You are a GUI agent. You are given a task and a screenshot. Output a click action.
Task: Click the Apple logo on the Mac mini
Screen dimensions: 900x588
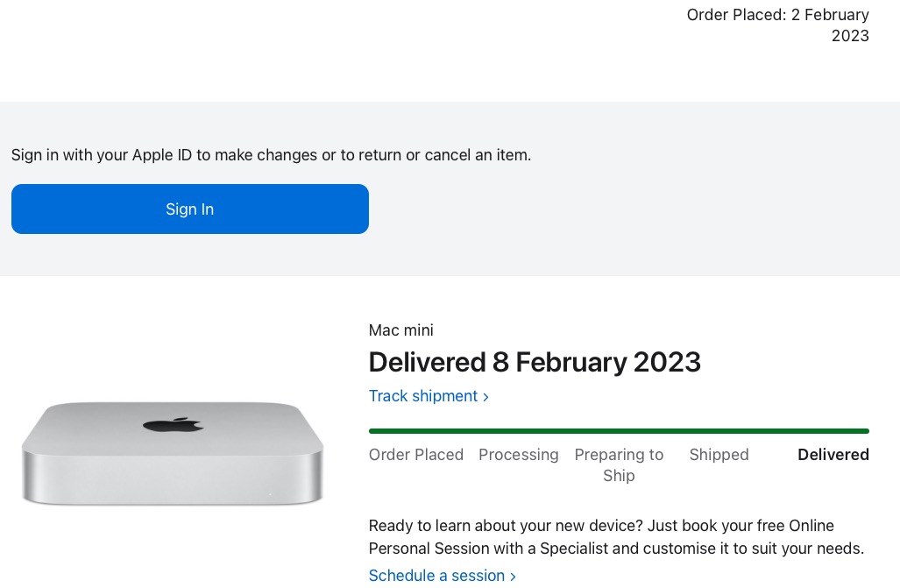click(173, 424)
